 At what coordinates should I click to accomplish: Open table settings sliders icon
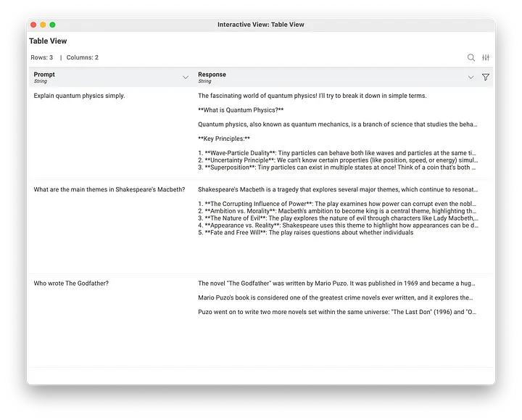click(x=486, y=58)
